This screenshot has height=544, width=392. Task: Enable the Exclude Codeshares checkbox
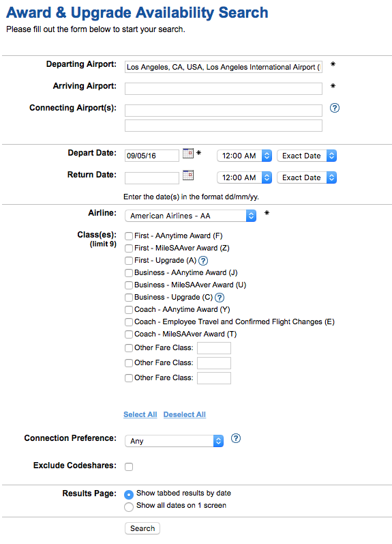click(129, 467)
